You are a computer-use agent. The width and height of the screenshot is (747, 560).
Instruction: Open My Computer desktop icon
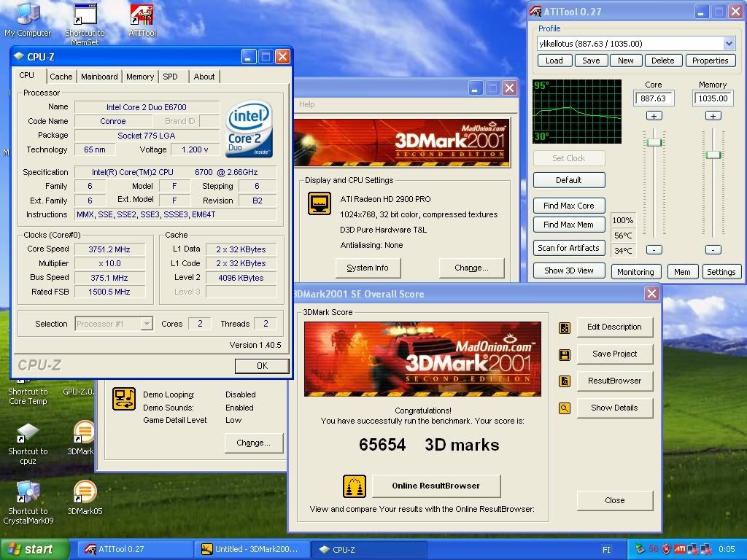pyautogui.click(x=27, y=20)
